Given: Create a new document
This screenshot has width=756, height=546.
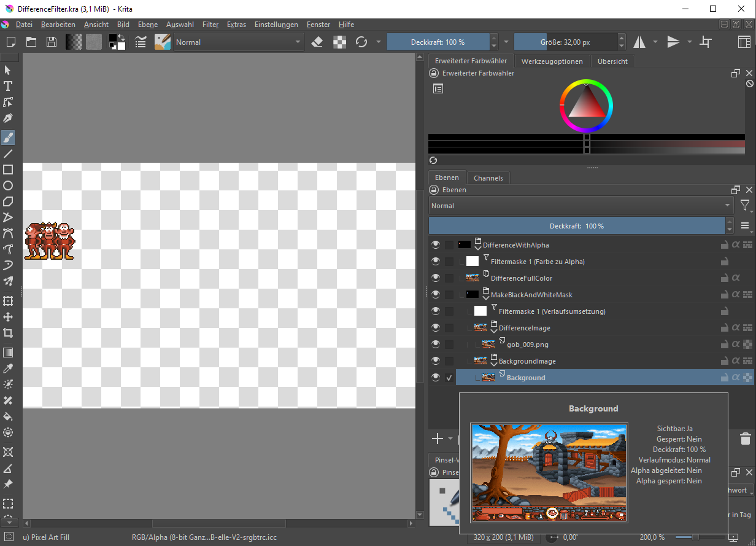Looking at the screenshot, I should pos(10,42).
